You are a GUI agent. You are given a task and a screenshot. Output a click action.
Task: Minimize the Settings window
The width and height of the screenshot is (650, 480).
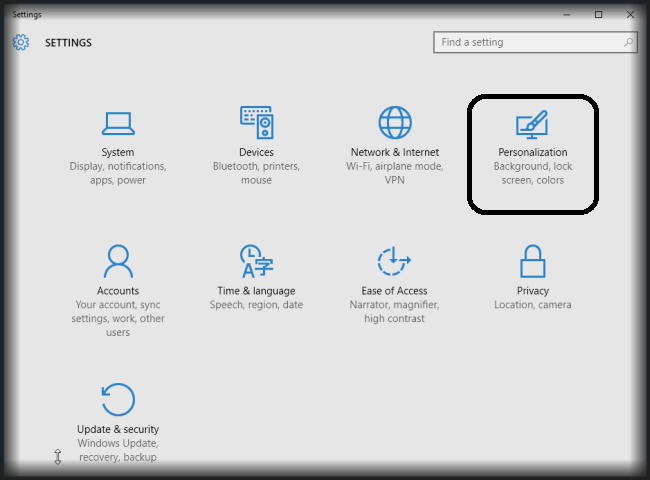click(x=567, y=15)
